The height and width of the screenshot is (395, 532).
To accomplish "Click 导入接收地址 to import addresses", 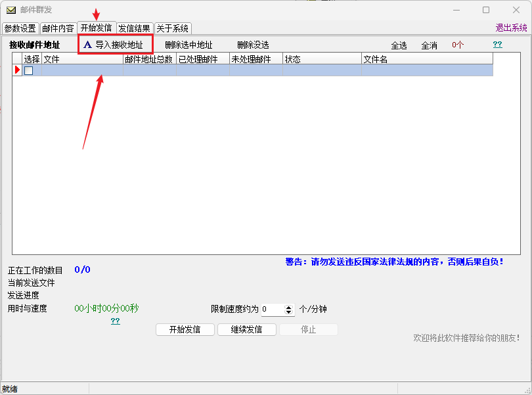I will (x=119, y=45).
